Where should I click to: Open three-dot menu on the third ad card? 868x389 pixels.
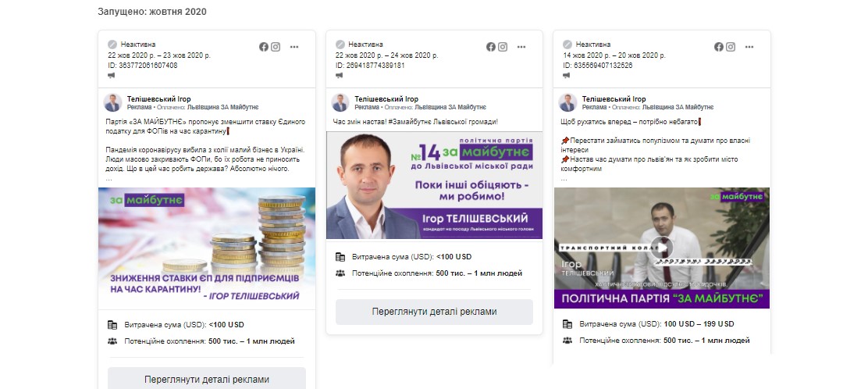tap(749, 47)
